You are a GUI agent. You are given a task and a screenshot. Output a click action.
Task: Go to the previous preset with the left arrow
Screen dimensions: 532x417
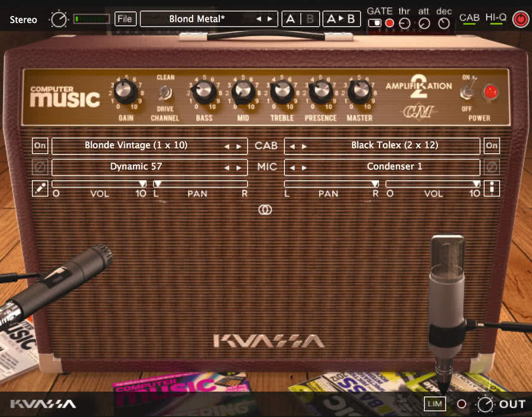[x=259, y=19]
